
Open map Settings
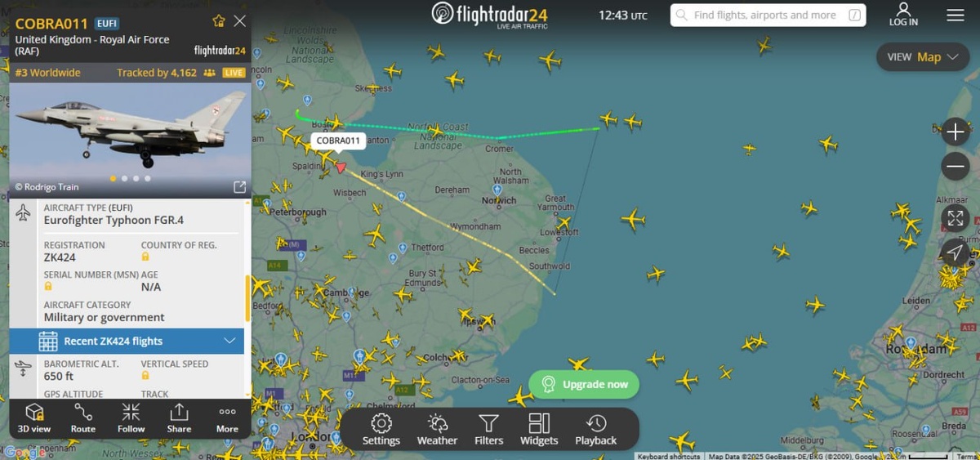pyautogui.click(x=381, y=430)
